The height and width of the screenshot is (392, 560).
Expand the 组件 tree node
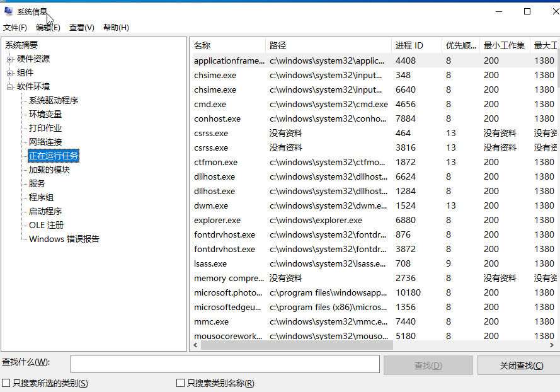[x=9, y=73]
